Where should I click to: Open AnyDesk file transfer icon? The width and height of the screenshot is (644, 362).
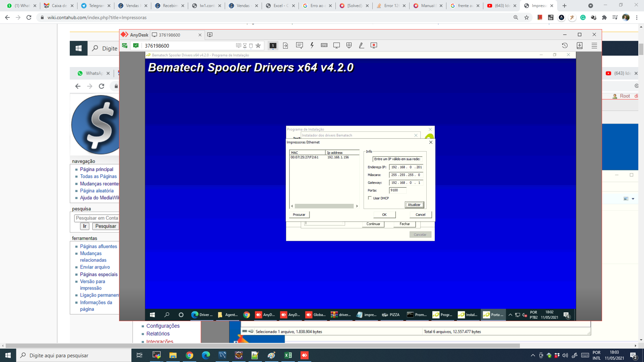click(x=285, y=46)
